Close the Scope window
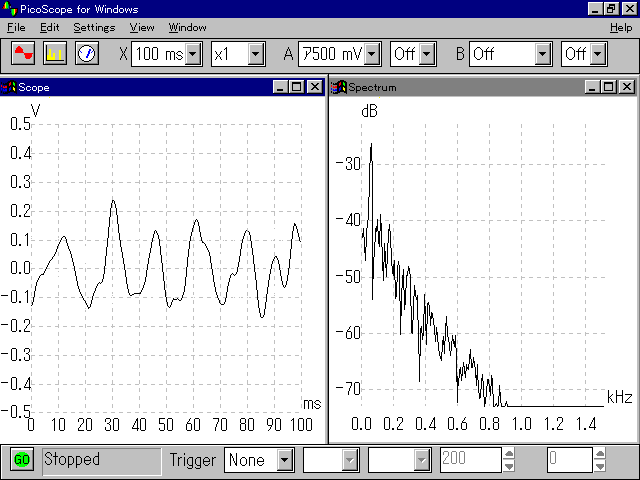640x480 pixels. [x=314, y=87]
